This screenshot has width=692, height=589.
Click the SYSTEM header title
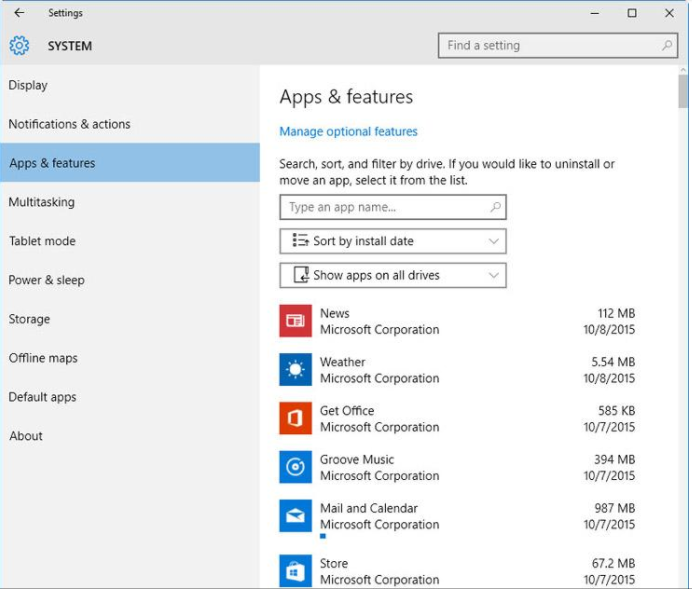click(70, 46)
